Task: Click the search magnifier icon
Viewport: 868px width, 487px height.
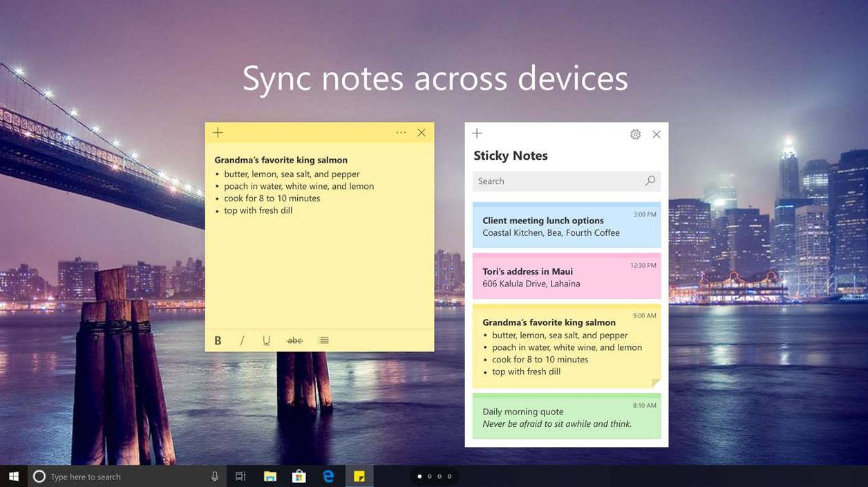Action: pos(650,181)
